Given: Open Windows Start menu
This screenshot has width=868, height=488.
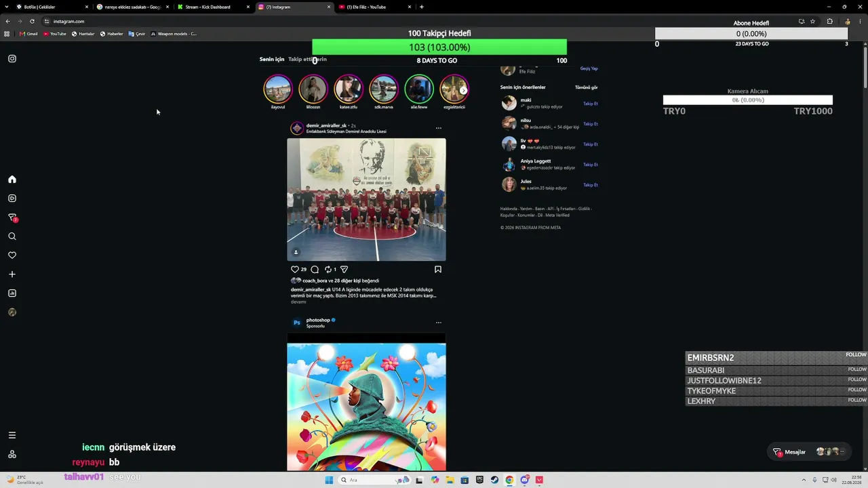Looking at the screenshot, I should coord(329,480).
